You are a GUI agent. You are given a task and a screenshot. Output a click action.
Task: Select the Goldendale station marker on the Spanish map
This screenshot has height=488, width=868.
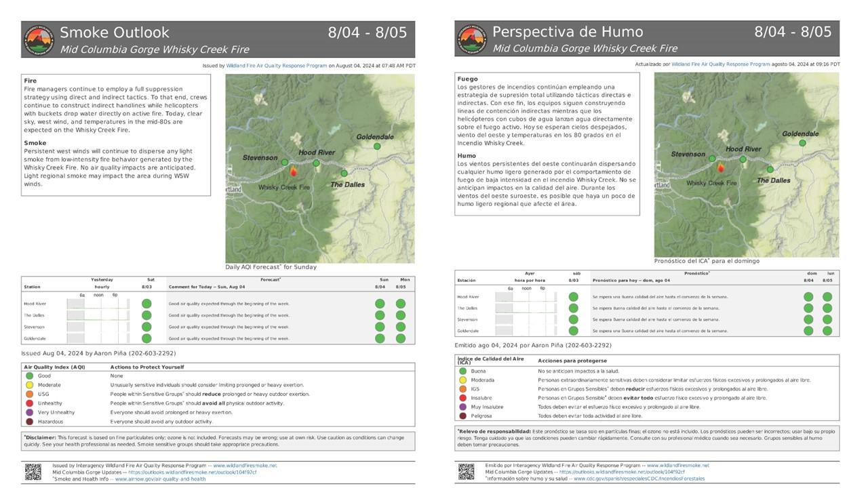coord(802,143)
